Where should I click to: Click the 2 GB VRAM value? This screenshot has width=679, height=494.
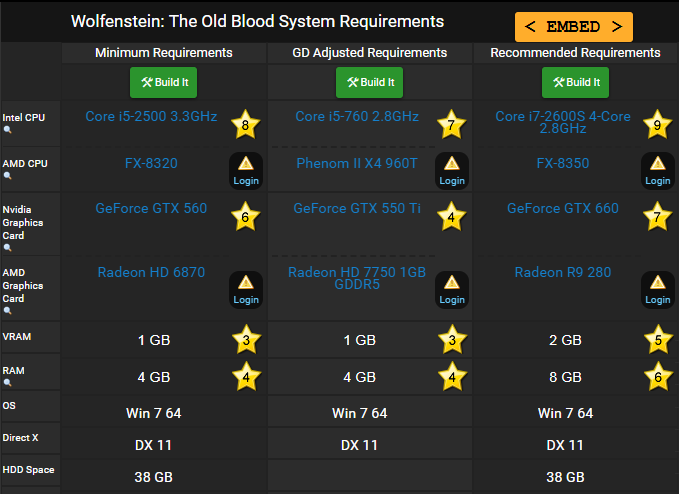coord(565,340)
